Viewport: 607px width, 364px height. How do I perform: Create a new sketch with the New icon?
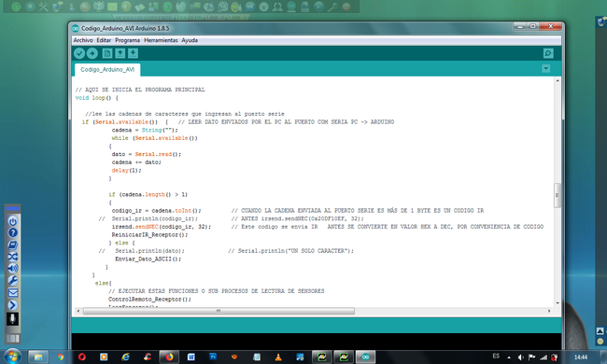pyautogui.click(x=107, y=53)
